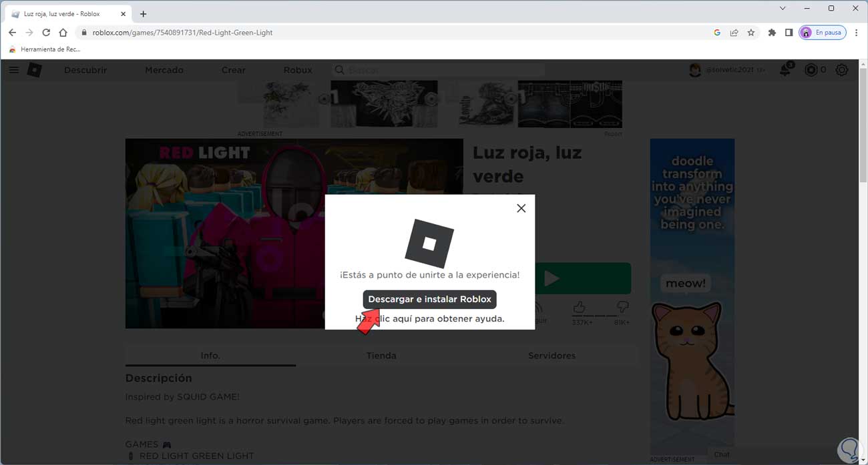Open Mercado in Roblox nav
This screenshot has width=868, height=465.
tap(164, 70)
